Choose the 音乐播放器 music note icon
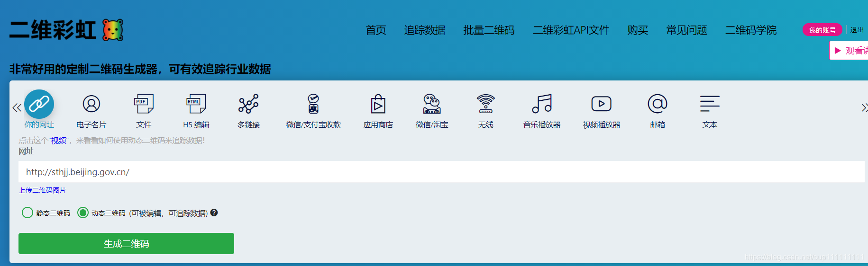This screenshot has width=868, height=266. [542, 104]
